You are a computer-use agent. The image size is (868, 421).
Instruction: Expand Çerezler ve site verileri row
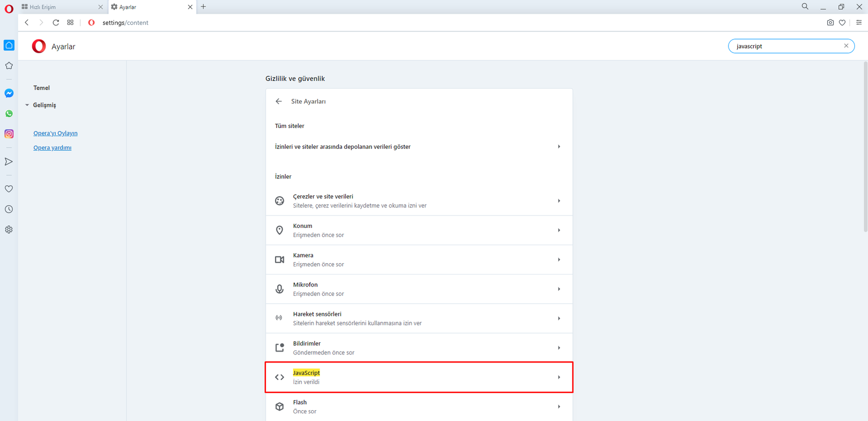(418, 201)
